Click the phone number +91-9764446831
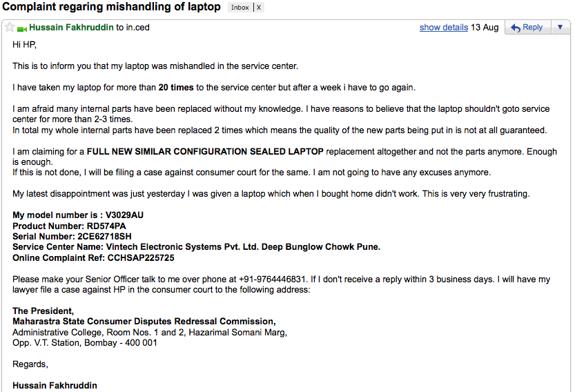575x392 pixels. [272, 280]
